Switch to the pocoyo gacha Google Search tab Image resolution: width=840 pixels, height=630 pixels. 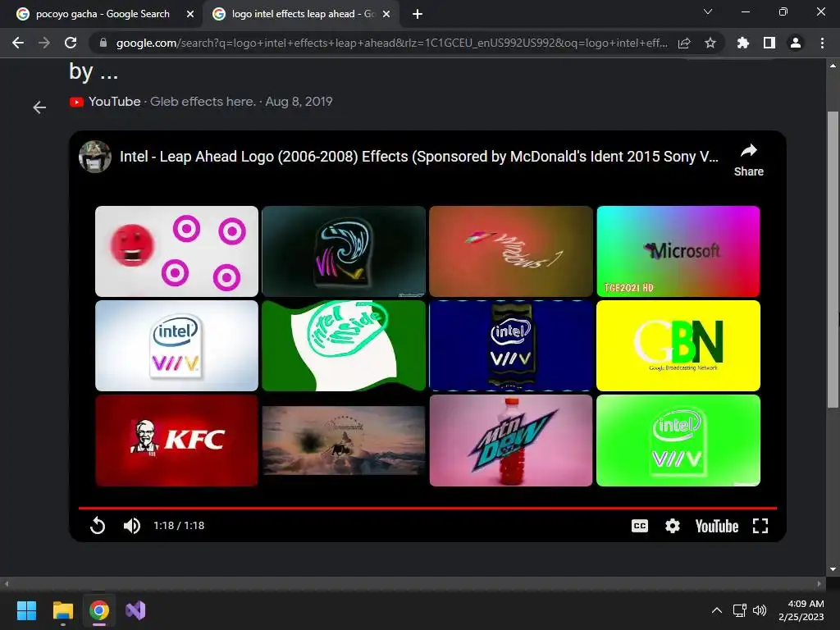(103, 14)
